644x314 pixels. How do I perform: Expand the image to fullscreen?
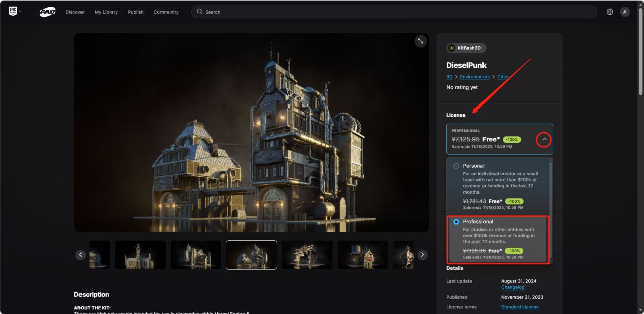click(421, 41)
